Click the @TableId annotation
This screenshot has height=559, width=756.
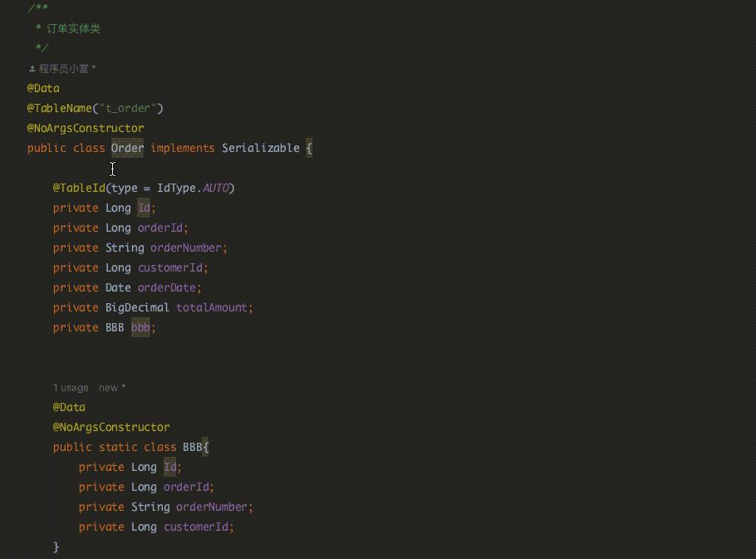tap(79, 188)
